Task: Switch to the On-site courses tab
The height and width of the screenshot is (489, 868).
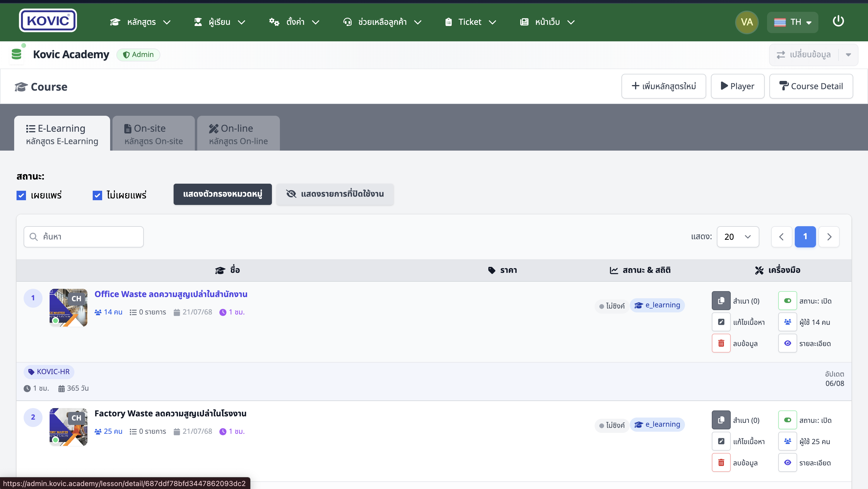Action: pyautogui.click(x=153, y=134)
